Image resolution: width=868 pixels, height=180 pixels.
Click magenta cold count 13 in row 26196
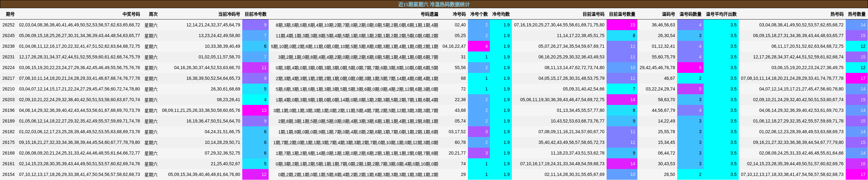click(255, 110)
